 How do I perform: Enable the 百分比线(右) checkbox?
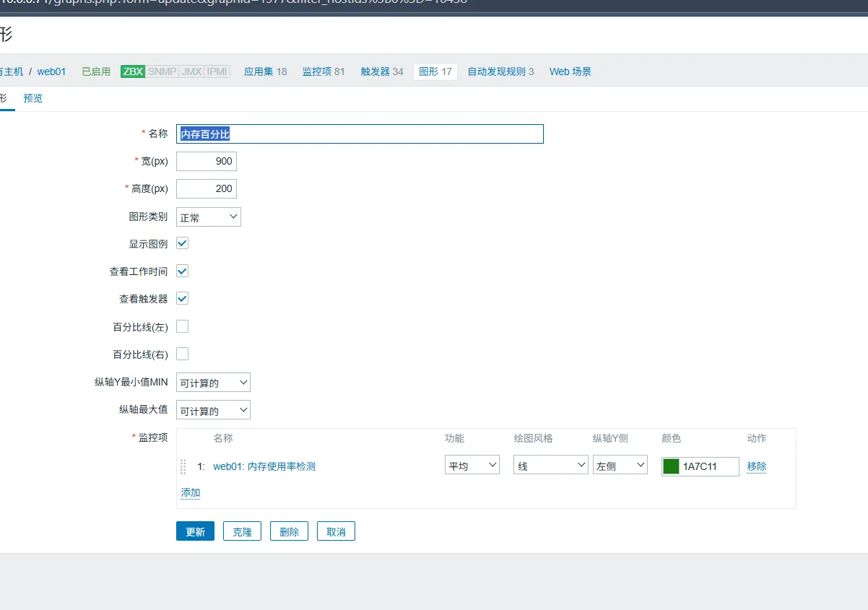[183, 354]
